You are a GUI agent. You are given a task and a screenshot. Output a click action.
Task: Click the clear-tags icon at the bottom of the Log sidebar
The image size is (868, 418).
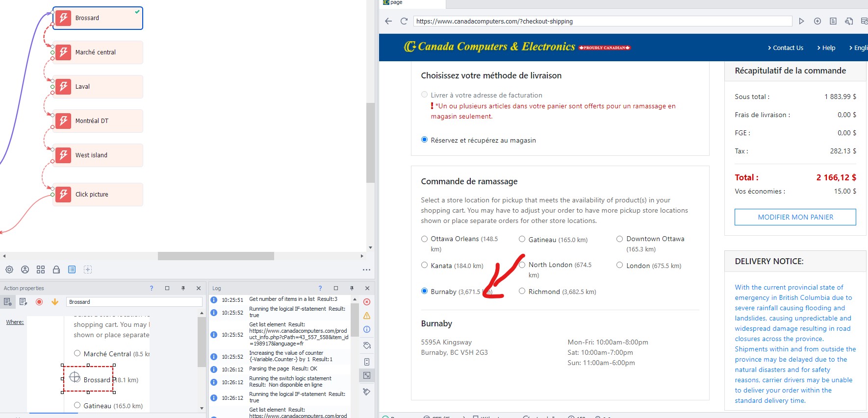[367, 392]
